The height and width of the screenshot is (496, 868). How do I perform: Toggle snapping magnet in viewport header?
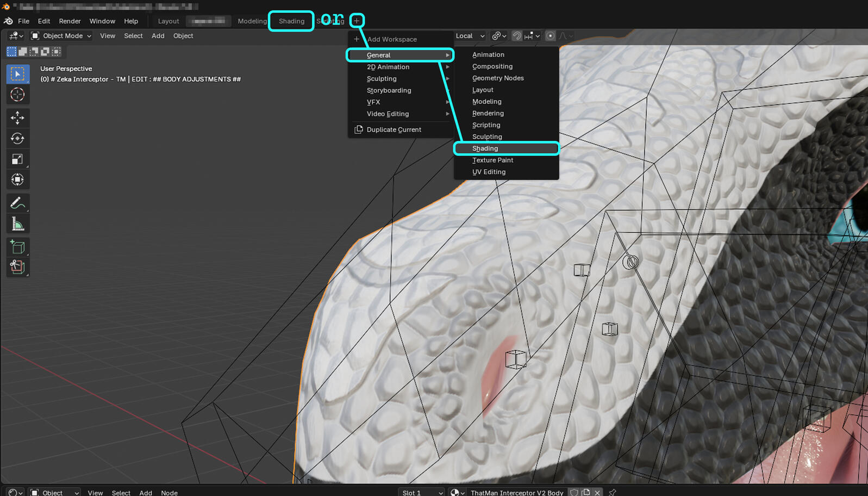[x=516, y=36]
